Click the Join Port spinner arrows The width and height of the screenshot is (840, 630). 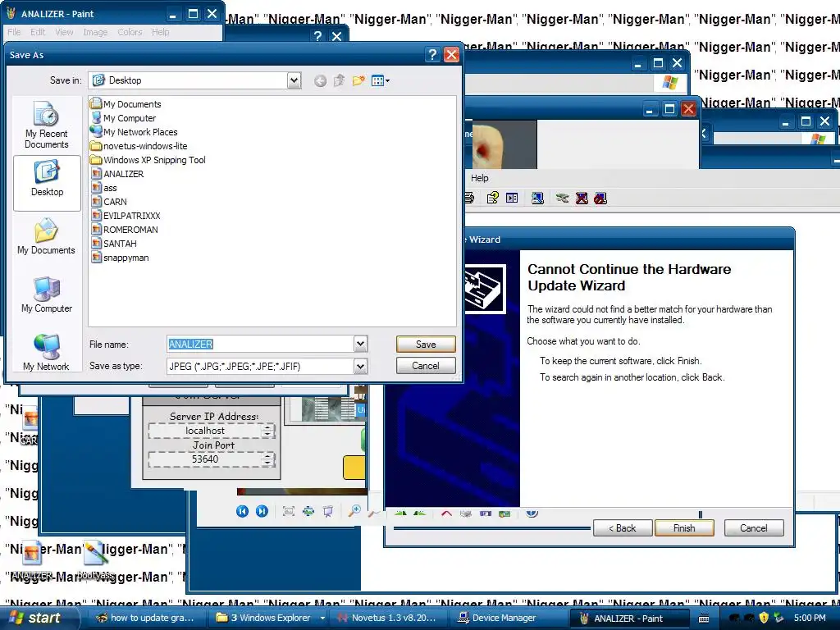pos(268,459)
